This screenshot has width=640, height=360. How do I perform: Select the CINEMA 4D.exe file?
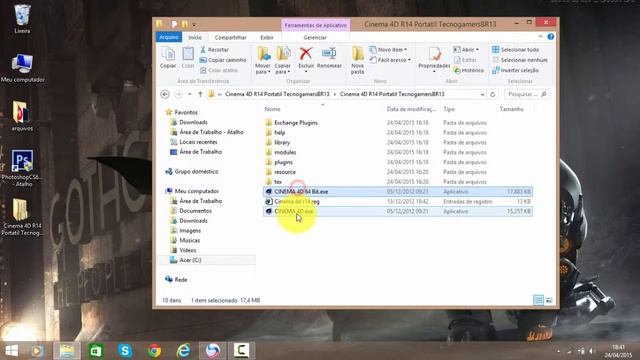point(398,211)
